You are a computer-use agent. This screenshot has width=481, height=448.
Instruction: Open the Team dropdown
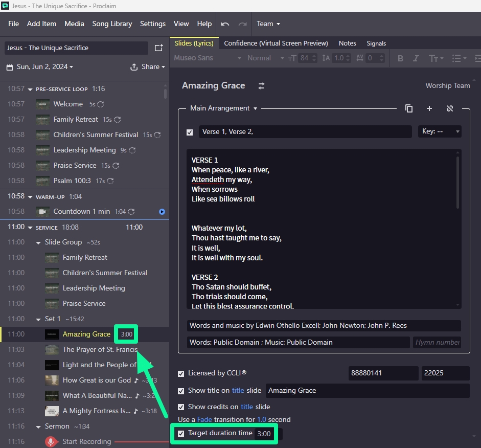[268, 24]
